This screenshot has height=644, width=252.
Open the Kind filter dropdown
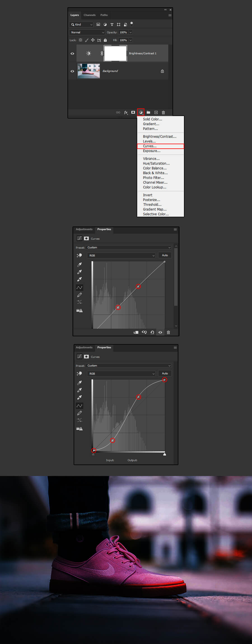coord(81,25)
